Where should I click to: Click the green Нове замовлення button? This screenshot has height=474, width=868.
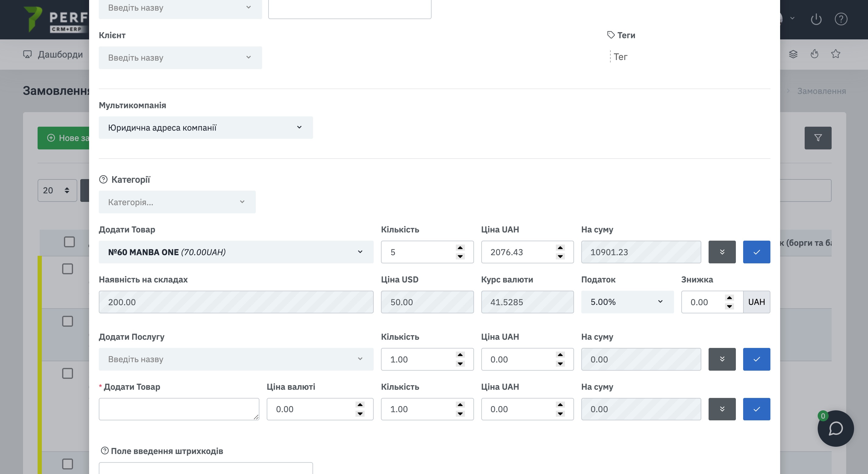tap(63, 138)
